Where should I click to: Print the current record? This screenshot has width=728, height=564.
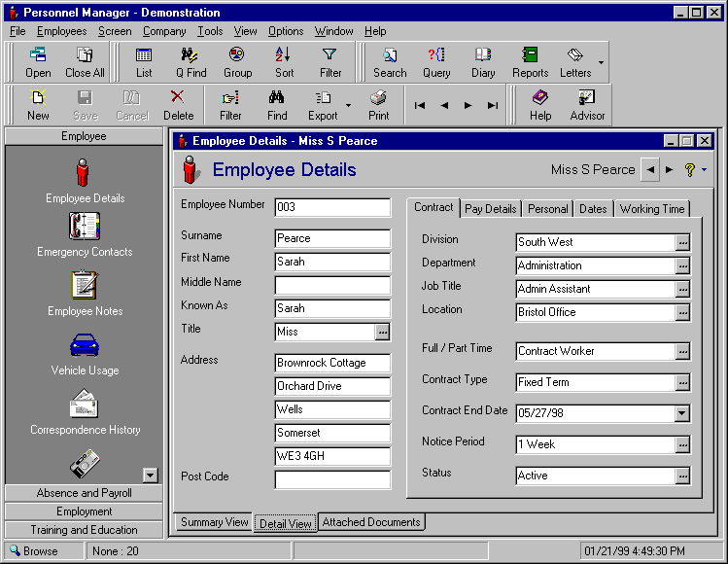tap(378, 105)
